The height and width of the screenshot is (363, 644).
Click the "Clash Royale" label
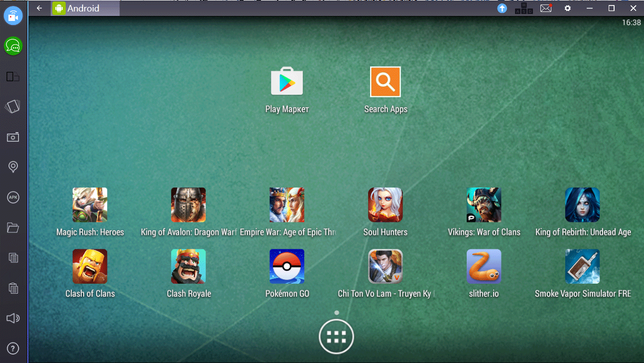(x=189, y=294)
